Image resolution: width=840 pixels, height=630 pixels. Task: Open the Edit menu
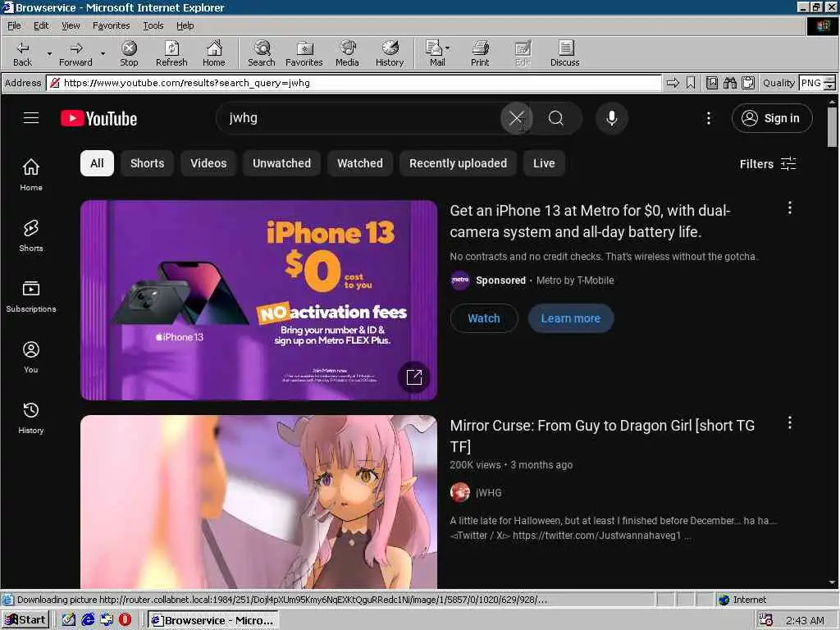pyautogui.click(x=41, y=25)
